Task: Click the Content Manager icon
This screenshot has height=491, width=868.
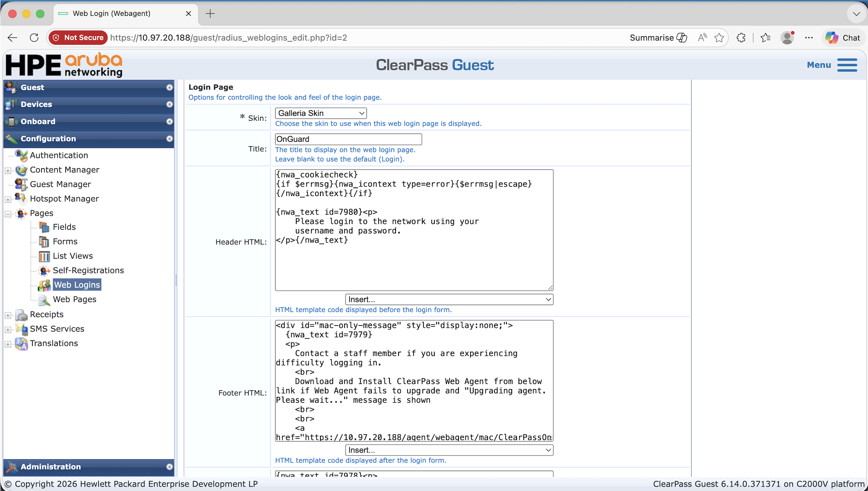Action: [21, 170]
